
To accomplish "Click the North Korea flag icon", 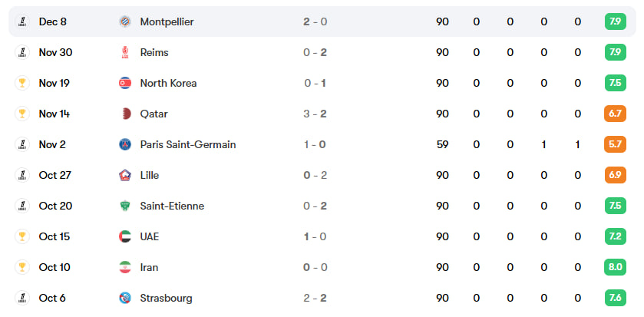I will pos(125,83).
